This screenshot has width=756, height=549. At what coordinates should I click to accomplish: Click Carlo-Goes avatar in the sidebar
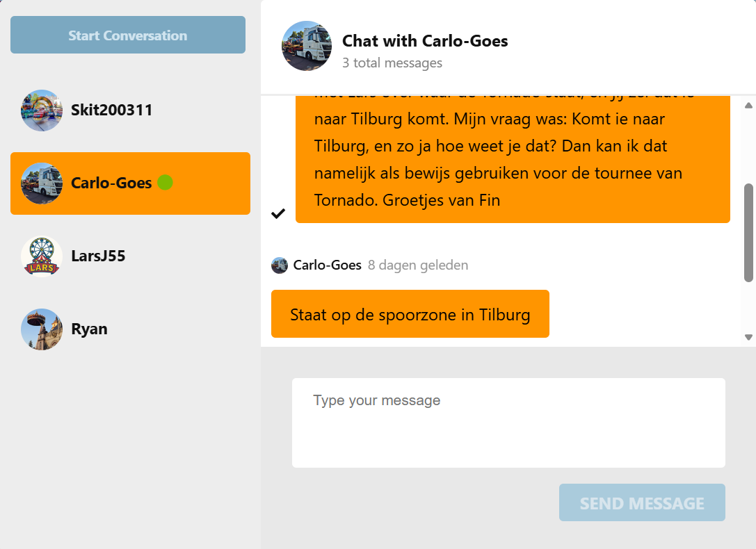[42, 183]
